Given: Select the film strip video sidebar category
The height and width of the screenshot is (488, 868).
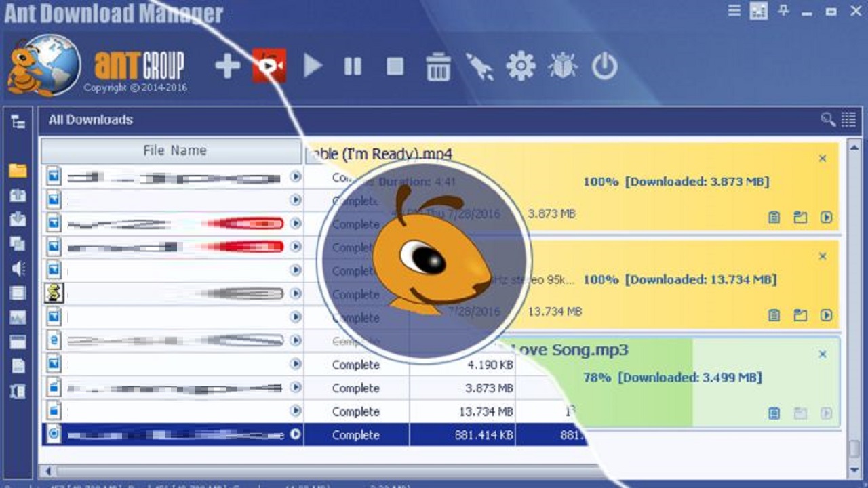Looking at the screenshot, I should point(18,293).
